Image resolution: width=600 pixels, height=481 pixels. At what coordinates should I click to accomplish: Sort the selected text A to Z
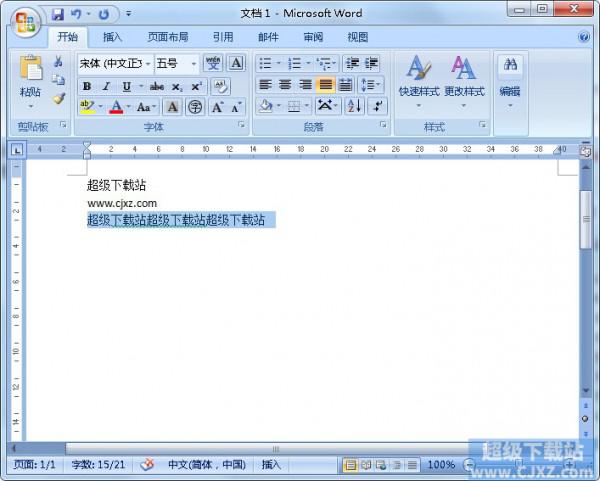(354, 106)
